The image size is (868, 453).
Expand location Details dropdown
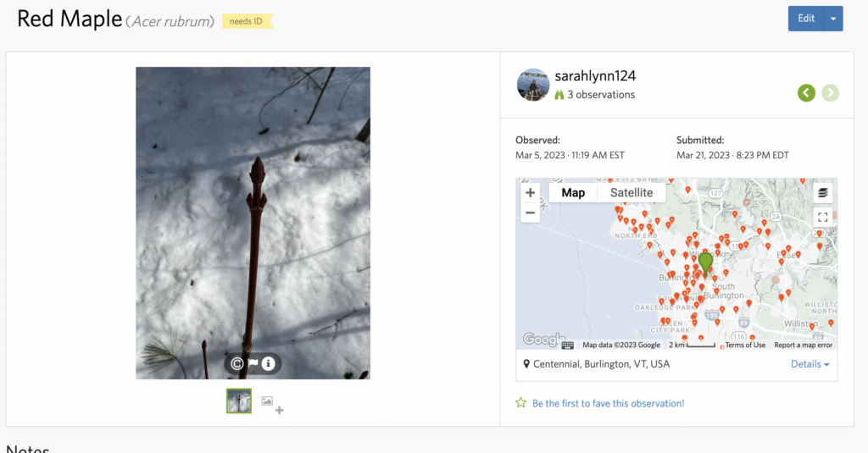coord(810,364)
